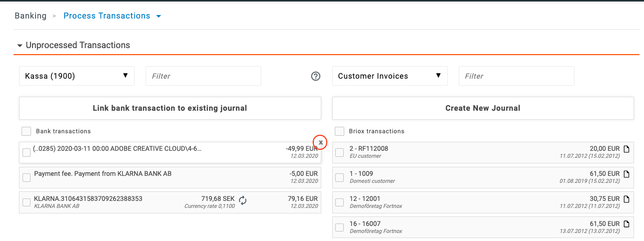Dismiss Adobe Creative Cloud transaction with x

[321, 142]
